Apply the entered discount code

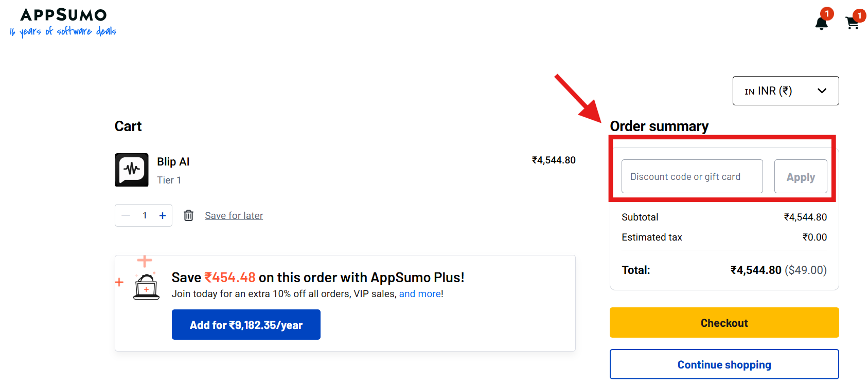800,176
